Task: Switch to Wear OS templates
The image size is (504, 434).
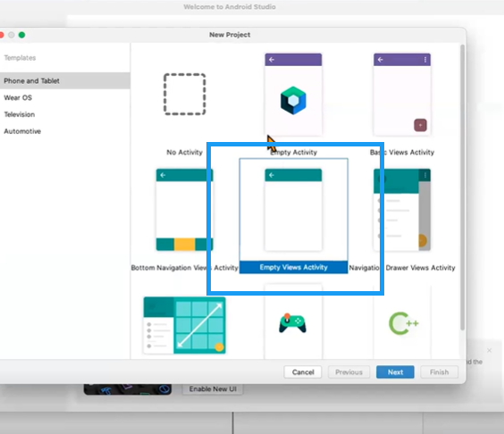Action: pos(18,97)
